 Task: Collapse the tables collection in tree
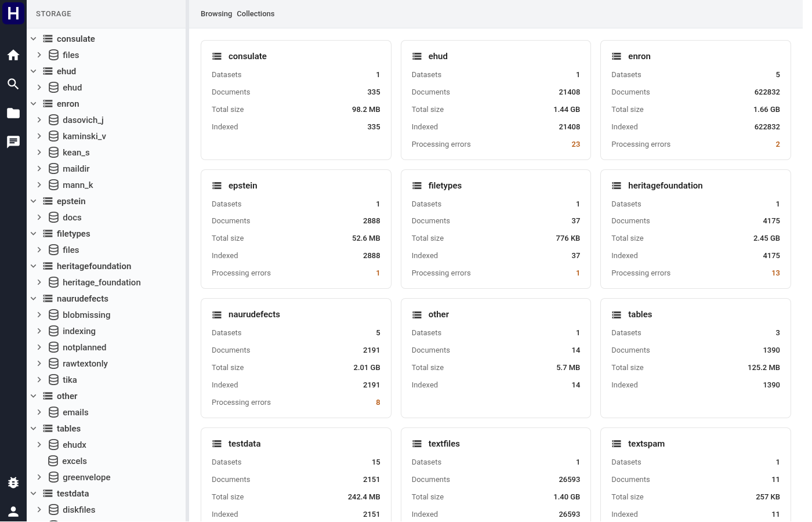[34, 429]
